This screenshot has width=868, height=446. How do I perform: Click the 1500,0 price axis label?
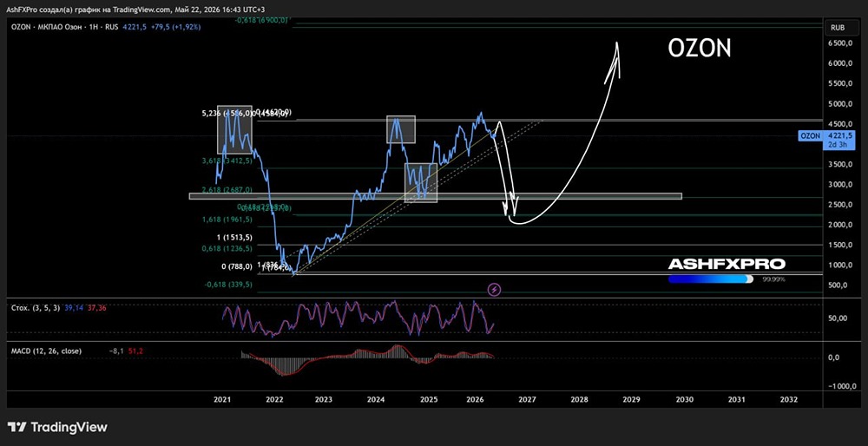pos(841,246)
